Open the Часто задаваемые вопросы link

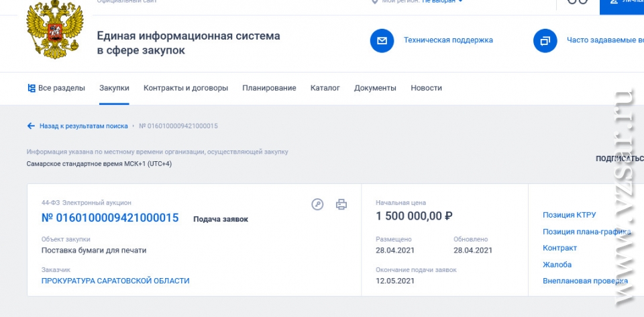605,40
